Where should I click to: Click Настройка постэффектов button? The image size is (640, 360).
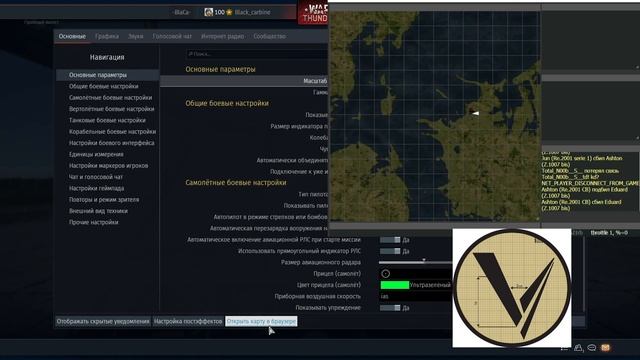click(188, 321)
